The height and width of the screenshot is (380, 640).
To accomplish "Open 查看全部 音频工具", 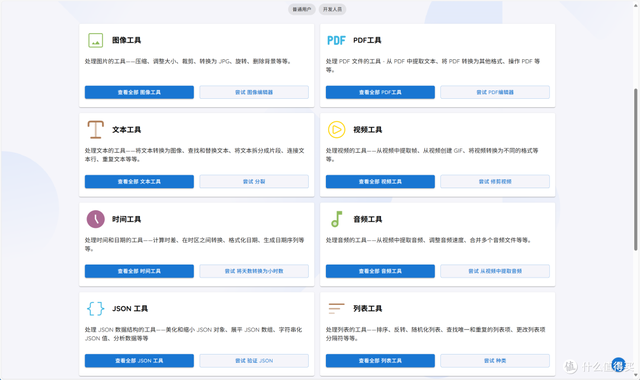I will coord(380,271).
